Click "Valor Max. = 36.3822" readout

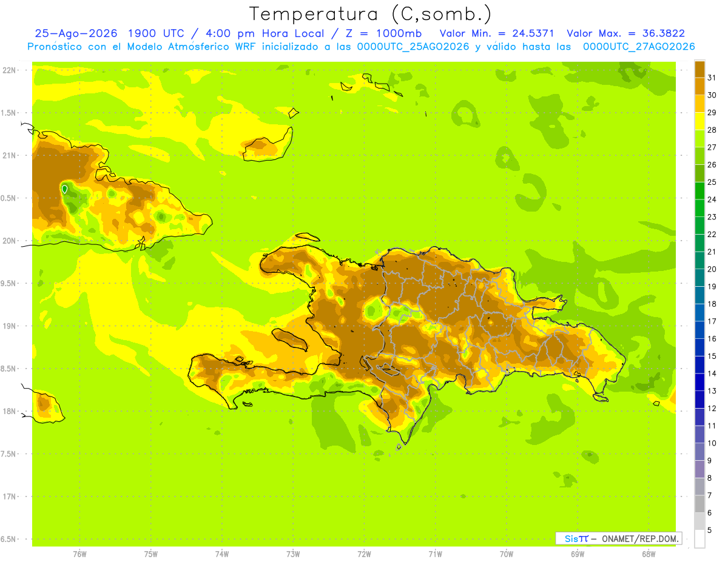[x=625, y=33]
